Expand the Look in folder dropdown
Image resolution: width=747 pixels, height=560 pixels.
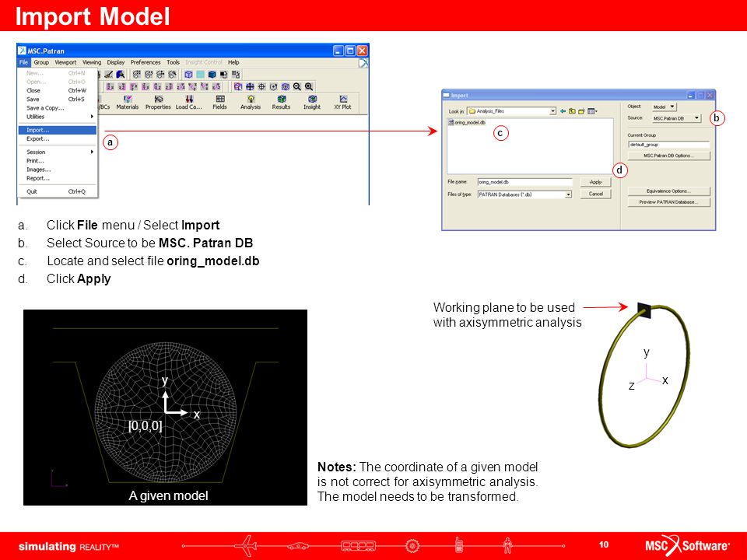pos(552,111)
